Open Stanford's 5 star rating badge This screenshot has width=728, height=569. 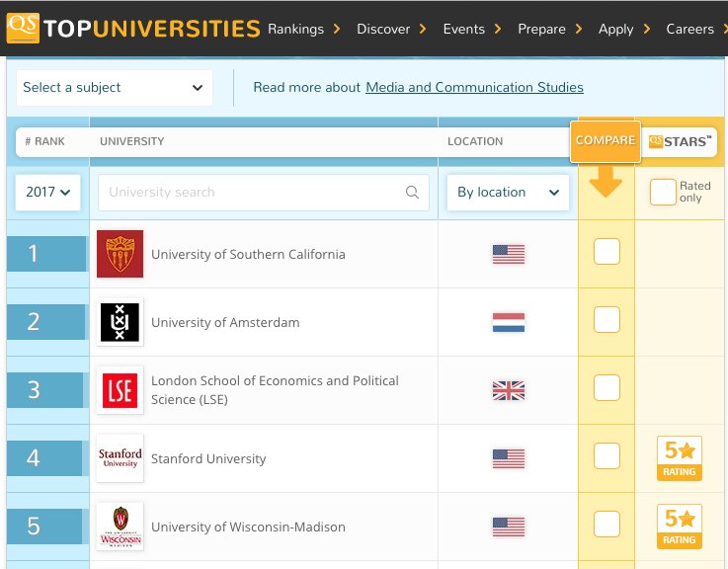[x=680, y=458]
